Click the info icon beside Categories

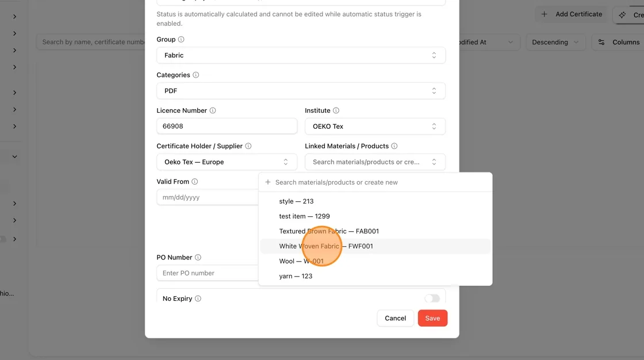pyautogui.click(x=196, y=75)
